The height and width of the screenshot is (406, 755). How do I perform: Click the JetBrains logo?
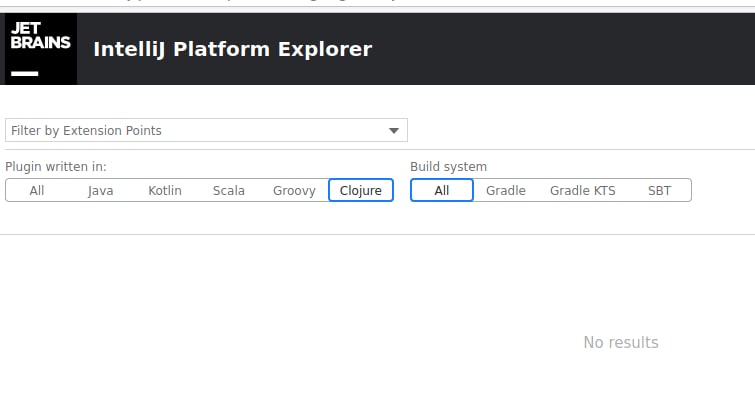pyautogui.click(x=40, y=49)
